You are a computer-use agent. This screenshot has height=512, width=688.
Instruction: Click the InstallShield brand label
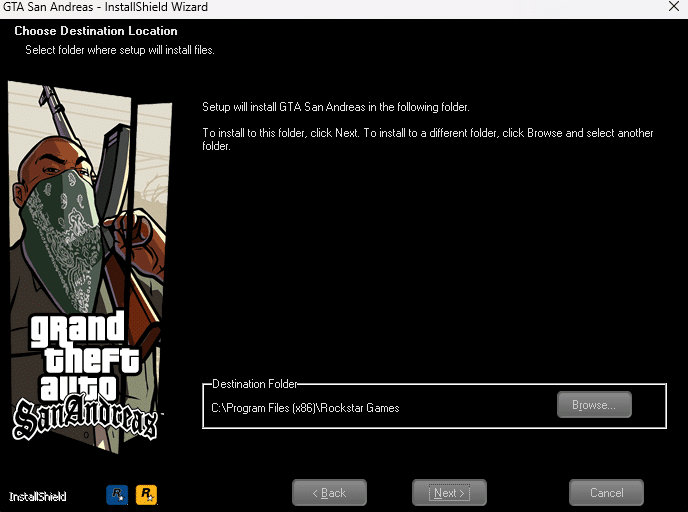click(x=38, y=496)
